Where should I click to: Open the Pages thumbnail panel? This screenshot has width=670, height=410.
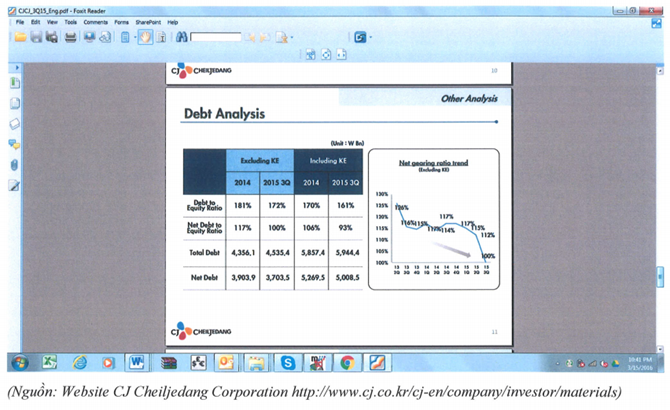point(14,103)
